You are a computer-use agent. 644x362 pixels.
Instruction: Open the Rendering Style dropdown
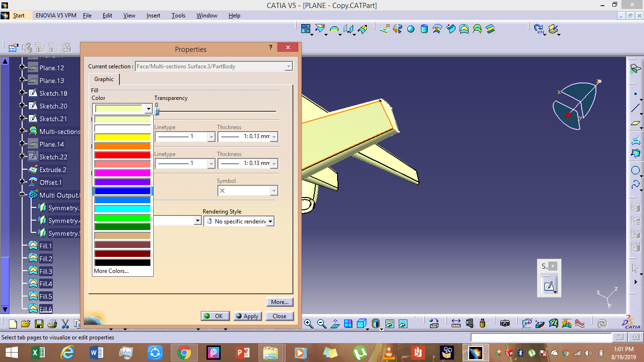270,221
